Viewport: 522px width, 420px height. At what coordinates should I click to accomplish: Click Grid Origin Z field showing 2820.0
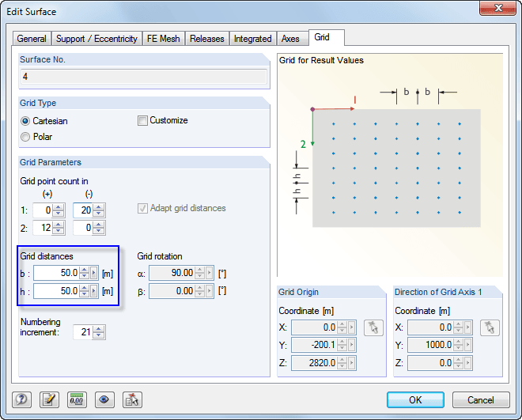(314, 363)
